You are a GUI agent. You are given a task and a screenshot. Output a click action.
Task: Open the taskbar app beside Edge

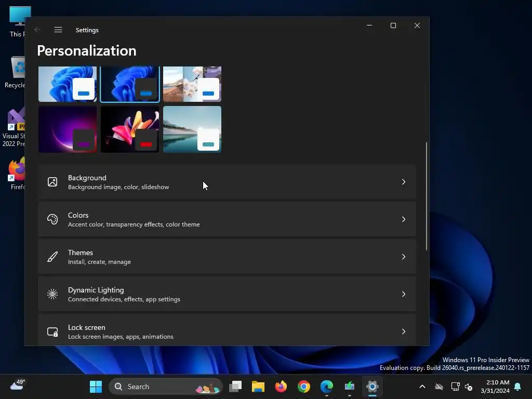[350, 387]
